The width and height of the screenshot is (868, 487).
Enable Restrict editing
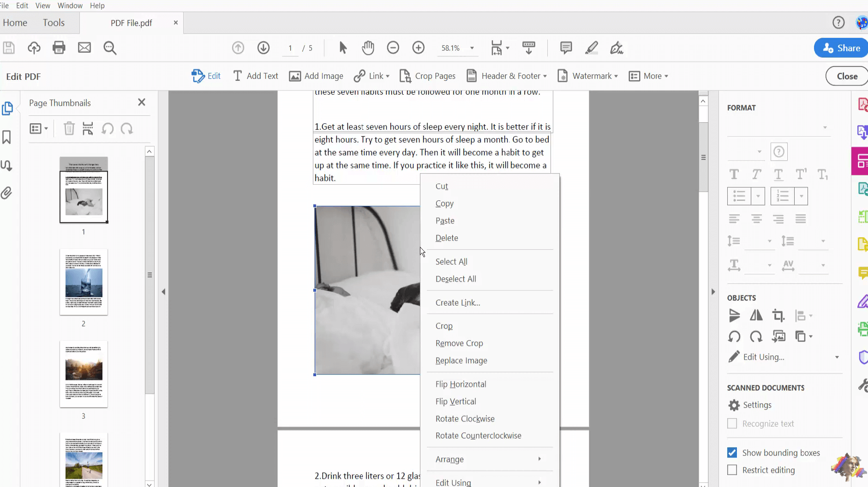pyautogui.click(x=733, y=470)
